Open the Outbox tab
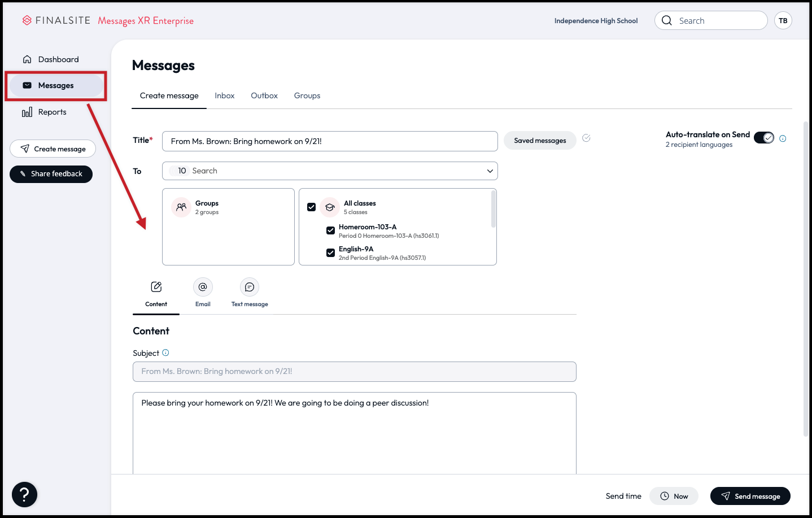The image size is (812, 518). point(264,95)
